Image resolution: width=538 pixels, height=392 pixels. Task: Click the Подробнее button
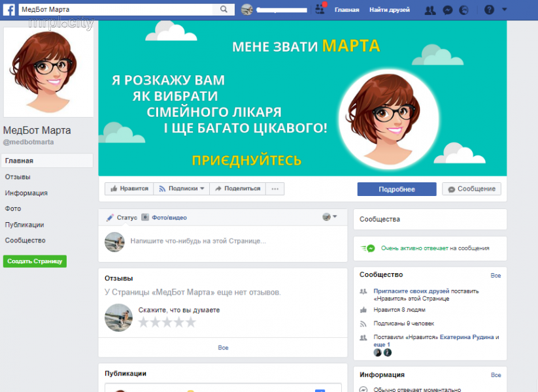pos(397,189)
